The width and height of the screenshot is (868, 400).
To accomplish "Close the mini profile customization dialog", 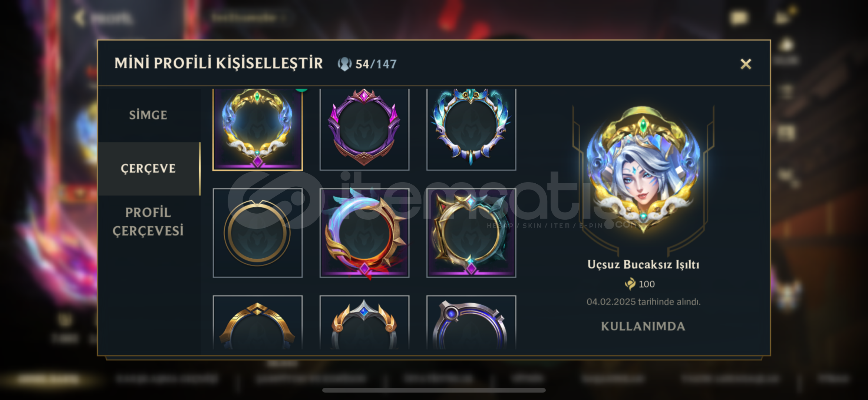I will pyautogui.click(x=746, y=64).
